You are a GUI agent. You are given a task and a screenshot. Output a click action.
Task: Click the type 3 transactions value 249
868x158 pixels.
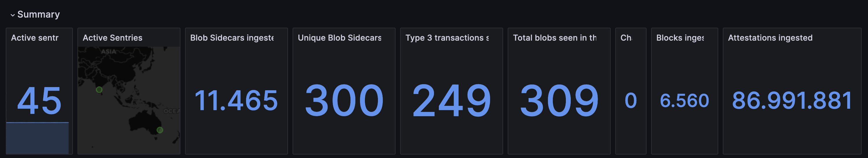(x=452, y=101)
